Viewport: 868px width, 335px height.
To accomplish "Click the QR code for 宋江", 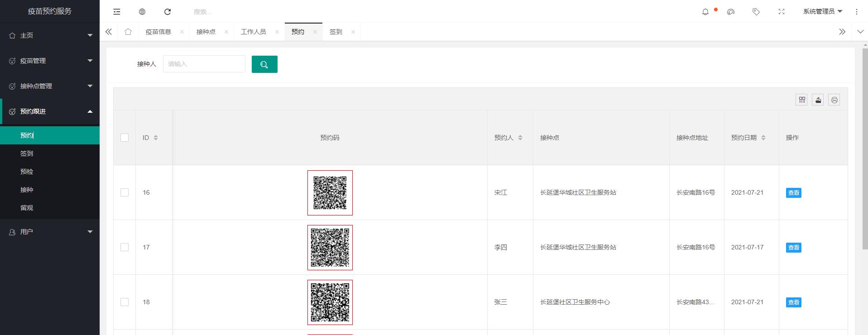I will click(x=330, y=193).
